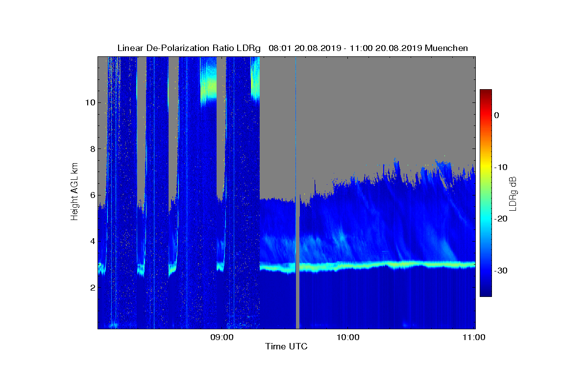Click the height tick label "2"
The height and width of the screenshot is (392, 588).
pos(92,287)
